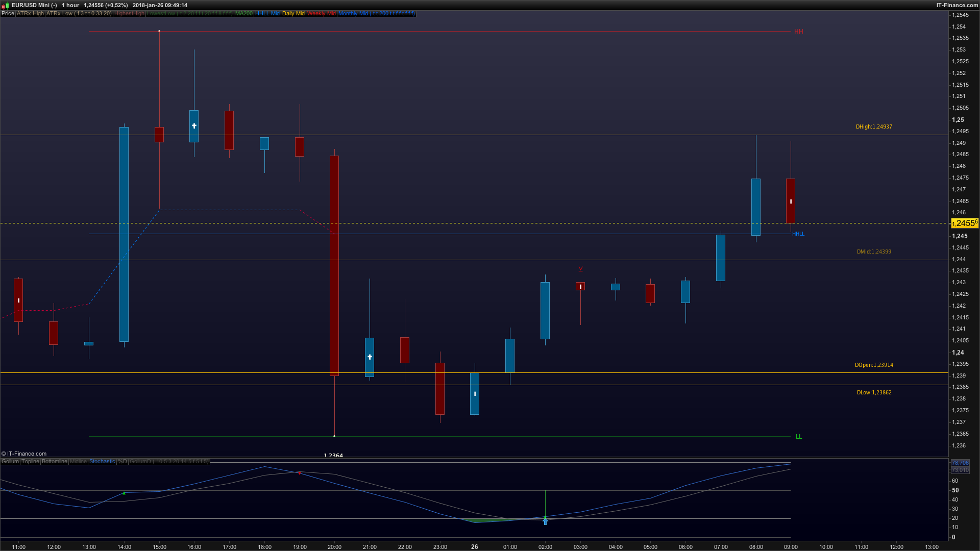The width and height of the screenshot is (980, 551).
Task: Select the Weekly Mid indicator tab
Action: coord(321,14)
